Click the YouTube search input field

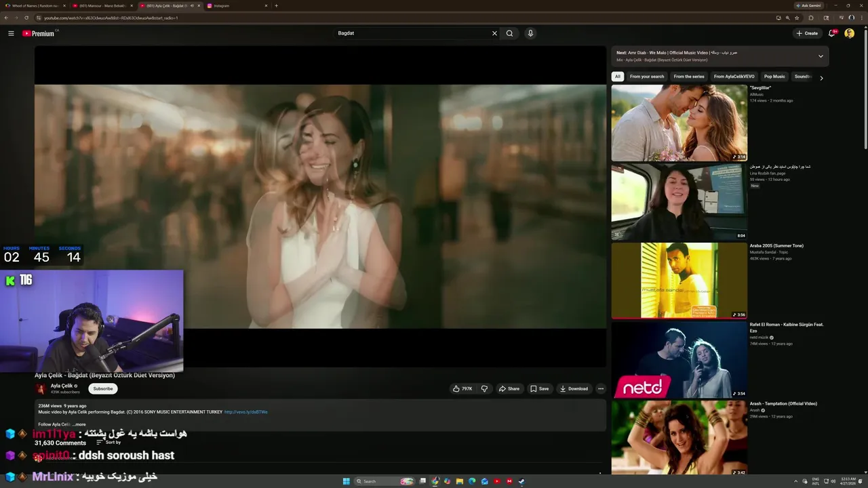click(412, 33)
